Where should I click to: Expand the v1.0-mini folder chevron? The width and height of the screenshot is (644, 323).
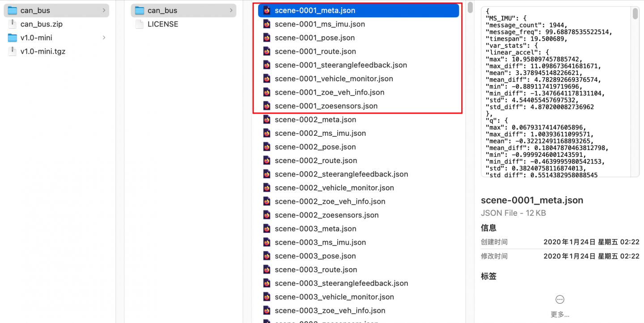104,38
